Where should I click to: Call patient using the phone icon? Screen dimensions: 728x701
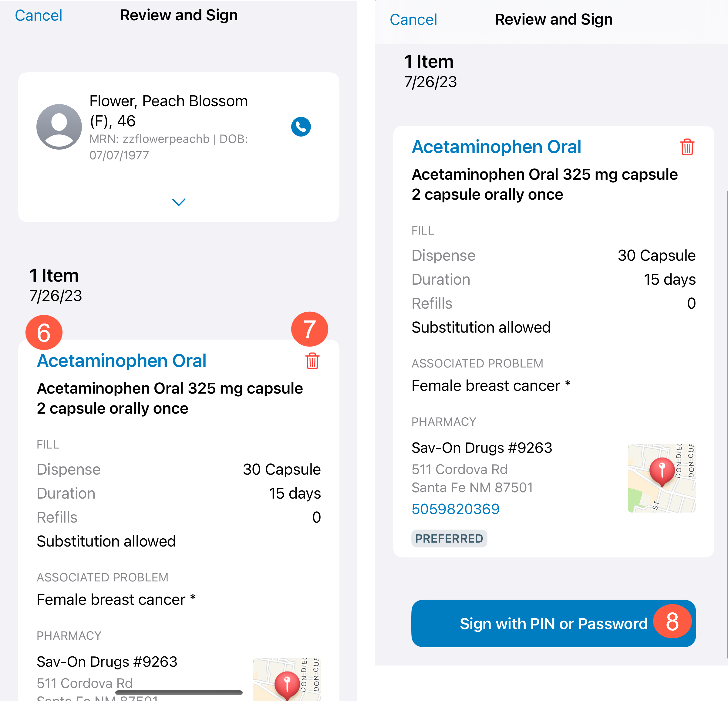pos(301,127)
